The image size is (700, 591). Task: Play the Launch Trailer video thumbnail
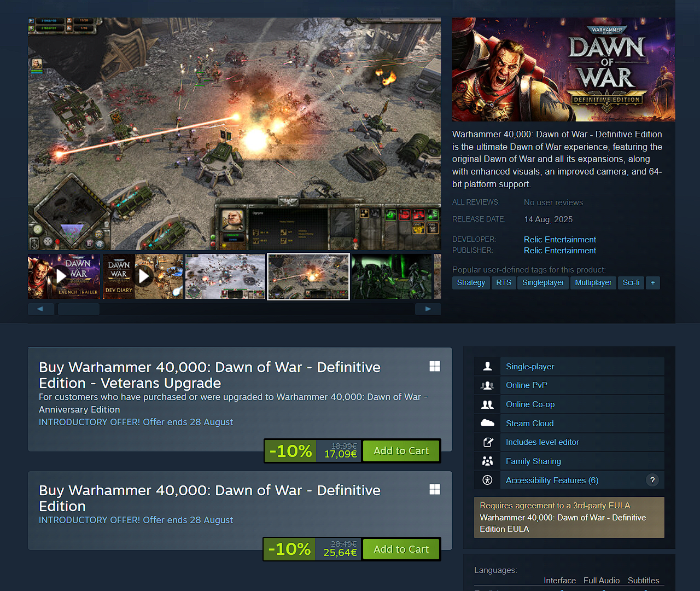[x=64, y=276]
